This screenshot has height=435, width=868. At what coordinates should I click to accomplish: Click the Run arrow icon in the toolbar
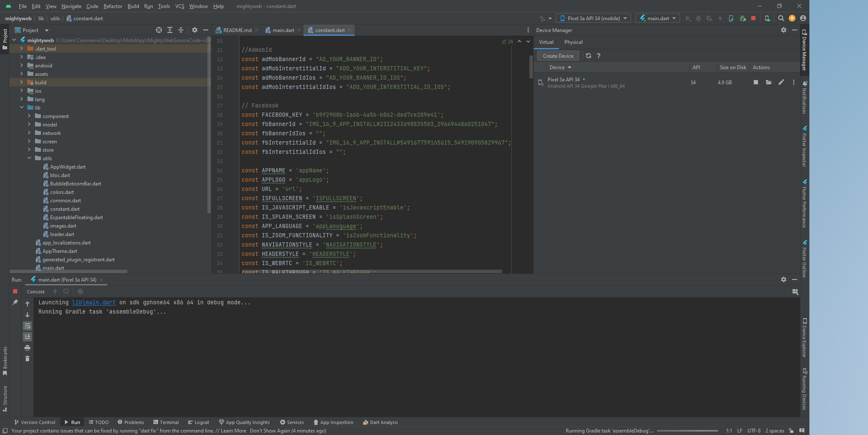(x=688, y=18)
